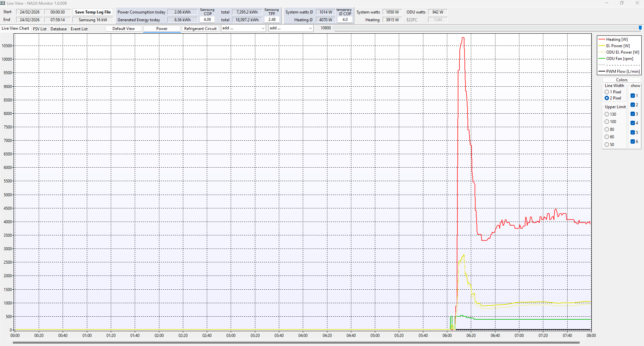Click the NASA Monitor app icon in title bar
The width and height of the screenshot is (644, 346).
(3, 3)
